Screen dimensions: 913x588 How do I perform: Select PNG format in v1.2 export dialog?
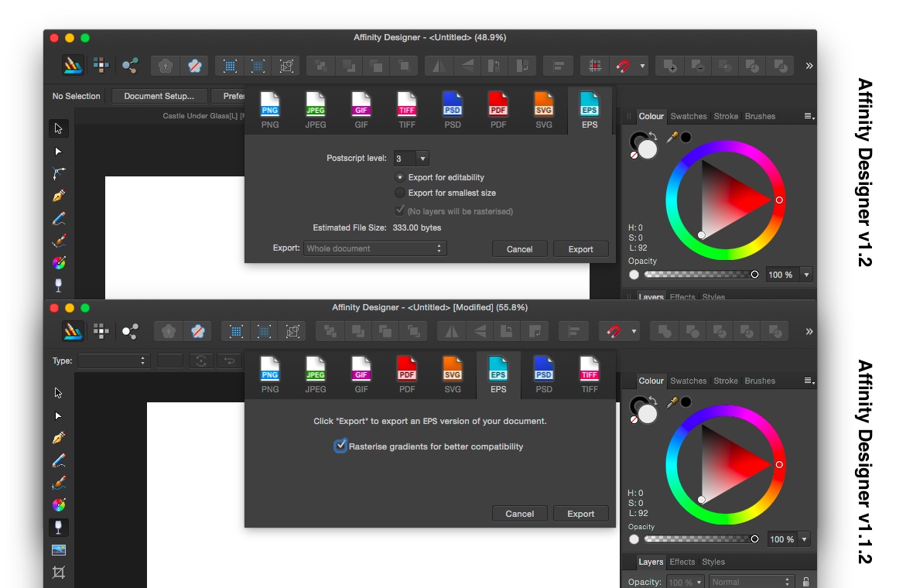tap(269, 110)
